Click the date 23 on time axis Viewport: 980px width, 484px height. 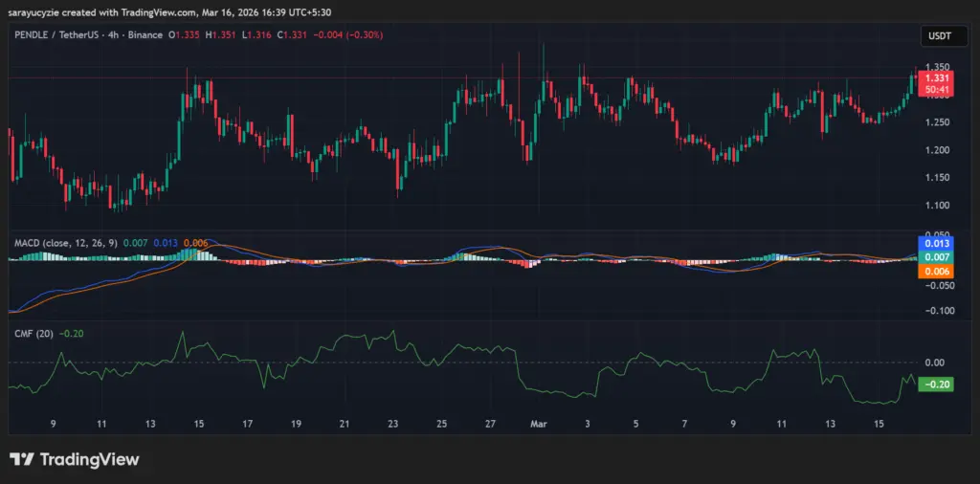(393, 424)
